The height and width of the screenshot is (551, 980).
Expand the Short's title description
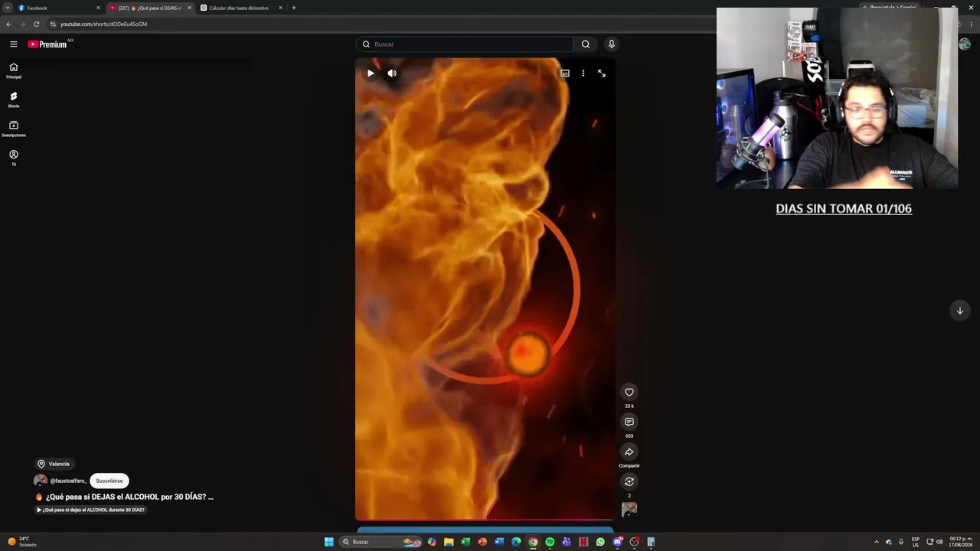[125, 497]
